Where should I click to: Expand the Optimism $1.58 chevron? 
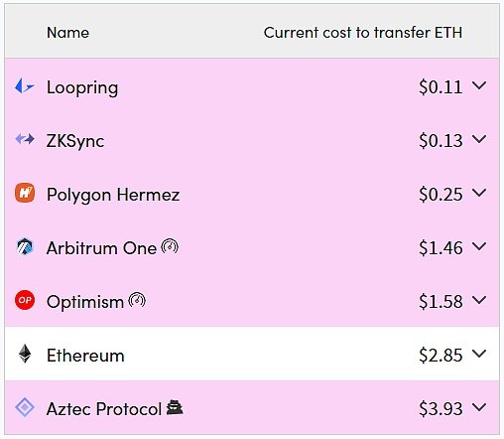click(x=479, y=300)
